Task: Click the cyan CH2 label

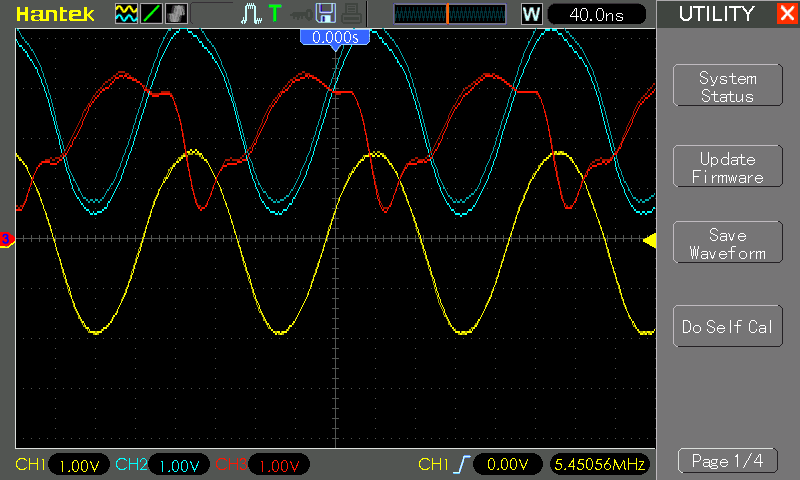Action: coord(131,464)
